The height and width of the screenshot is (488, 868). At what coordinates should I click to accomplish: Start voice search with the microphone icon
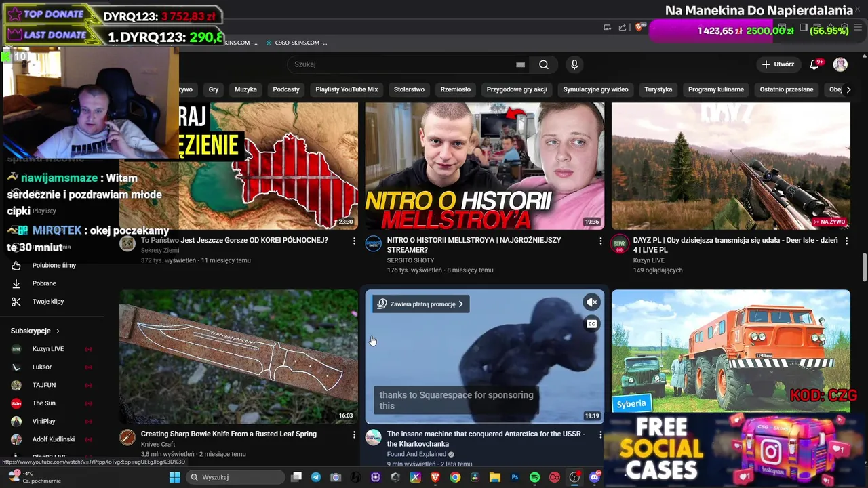(574, 64)
